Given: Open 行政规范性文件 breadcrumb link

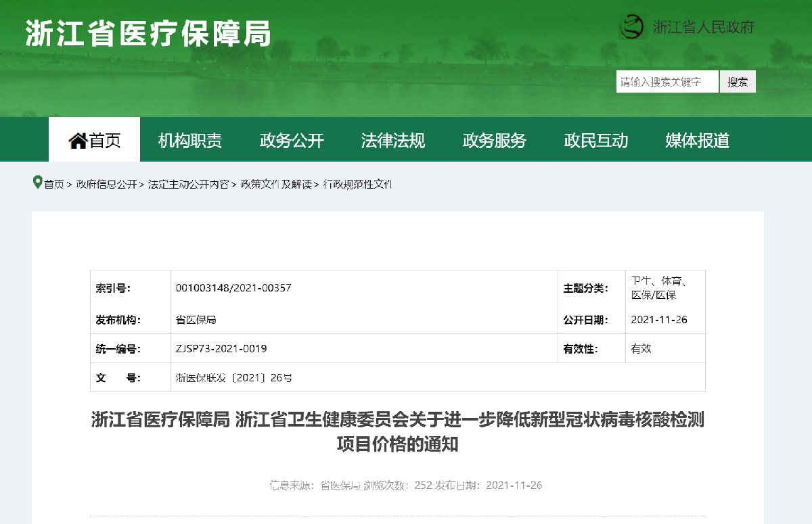Looking at the screenshot, I should click(x=357, y=184).
